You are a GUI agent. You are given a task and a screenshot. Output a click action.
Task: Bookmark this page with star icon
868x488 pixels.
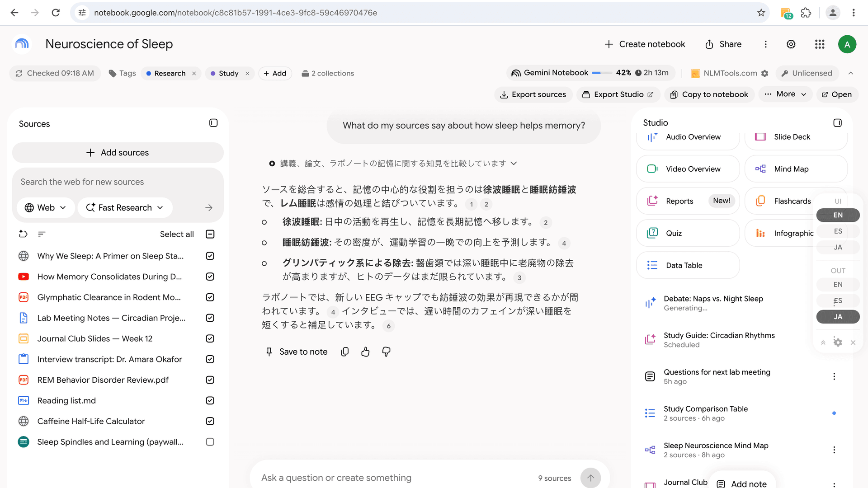[761, 13]
